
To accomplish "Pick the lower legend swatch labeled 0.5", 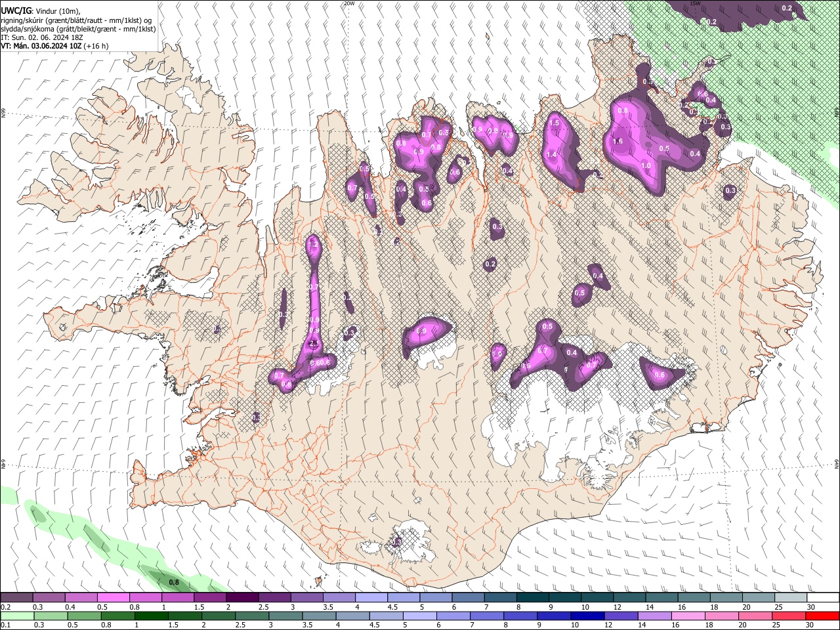I will click(x=84, y=616).
